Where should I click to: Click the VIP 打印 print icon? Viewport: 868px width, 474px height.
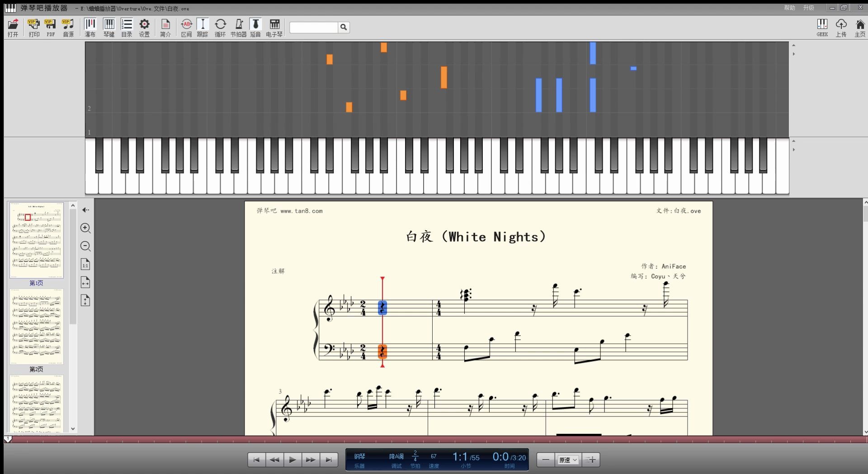point(34,28)
